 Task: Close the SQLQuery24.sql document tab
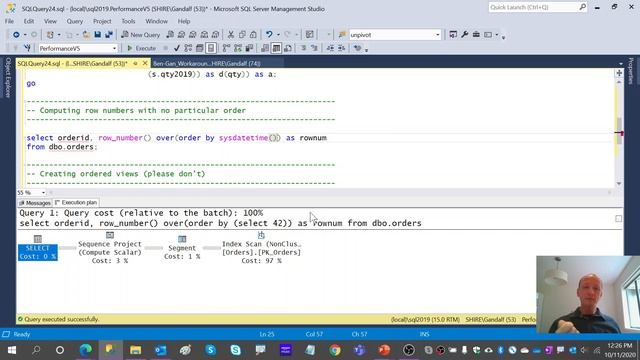(145, 63)
